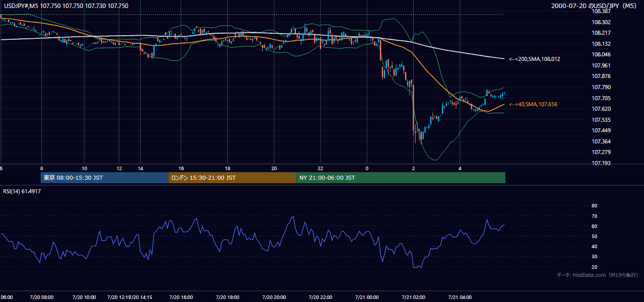Select the 40 SMA label reading 107.656
644x302 pixels.
tap(533, 104)
